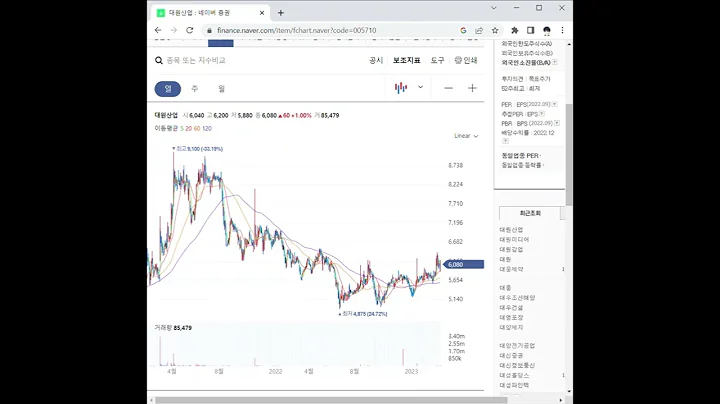Close the 대원산업 : 네이버 증권 tab
This screenshot has height=404, width=720.
(262, 13)
